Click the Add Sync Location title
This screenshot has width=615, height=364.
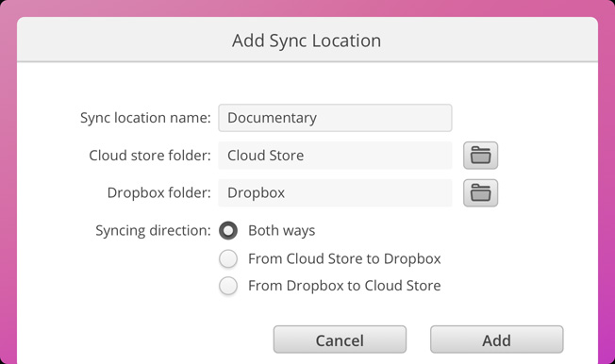[307, 41]
